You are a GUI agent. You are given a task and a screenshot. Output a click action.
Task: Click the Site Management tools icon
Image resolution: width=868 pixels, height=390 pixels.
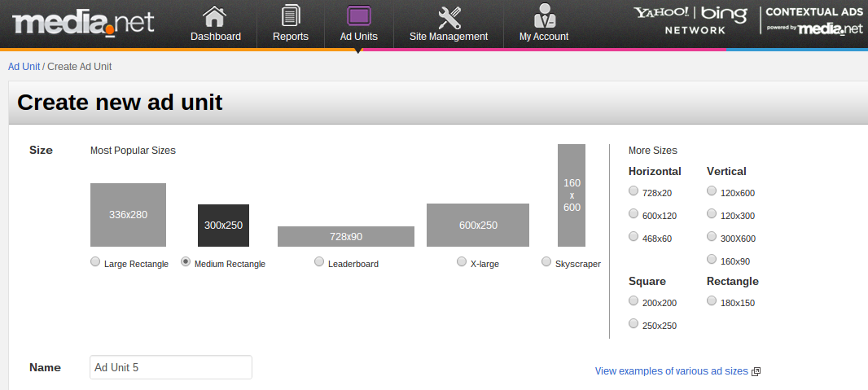coord(449,18)
